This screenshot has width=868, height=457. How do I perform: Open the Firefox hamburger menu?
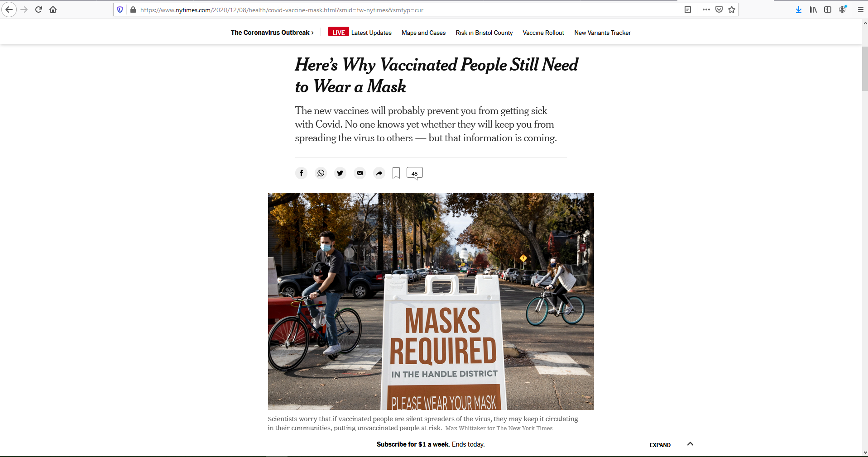[860, 10]
